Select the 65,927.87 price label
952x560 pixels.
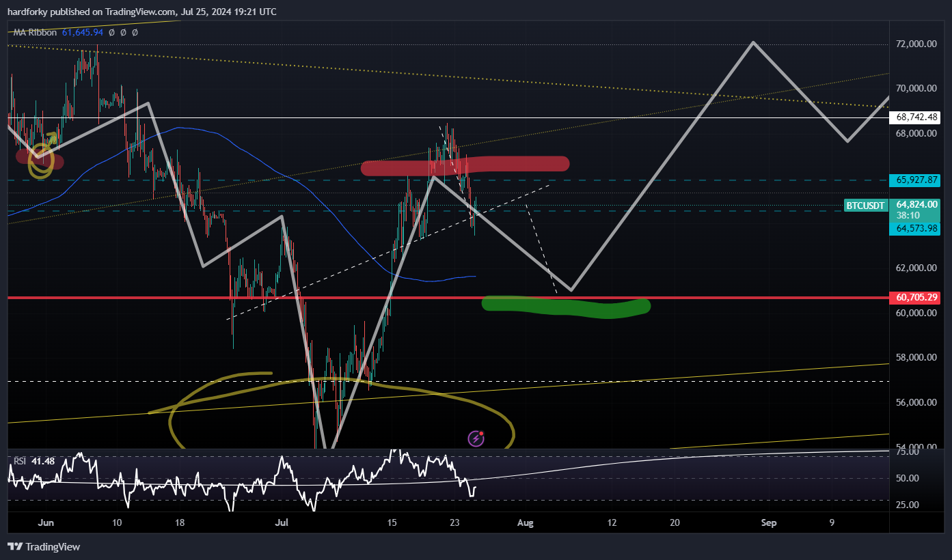[915, 180]
